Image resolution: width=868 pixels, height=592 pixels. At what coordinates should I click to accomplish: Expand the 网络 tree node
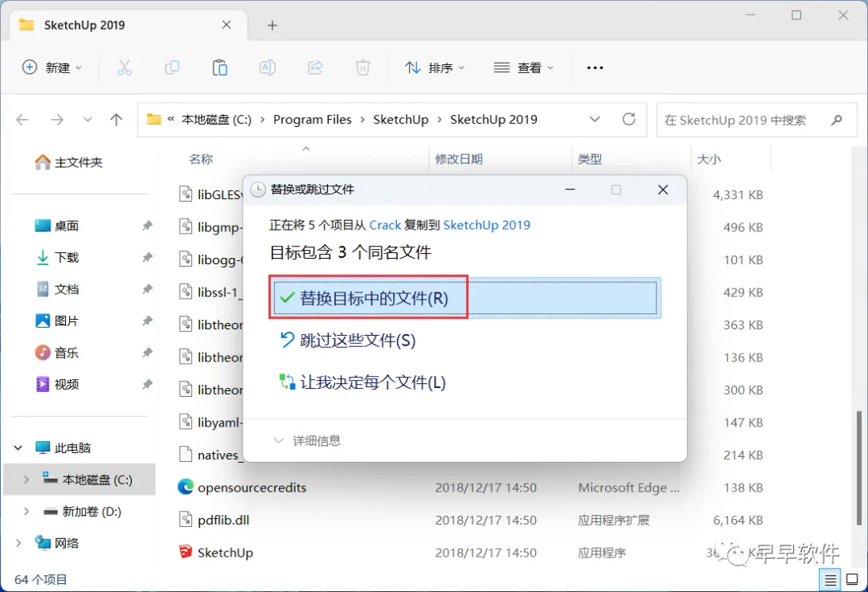[x=18, y=543]
